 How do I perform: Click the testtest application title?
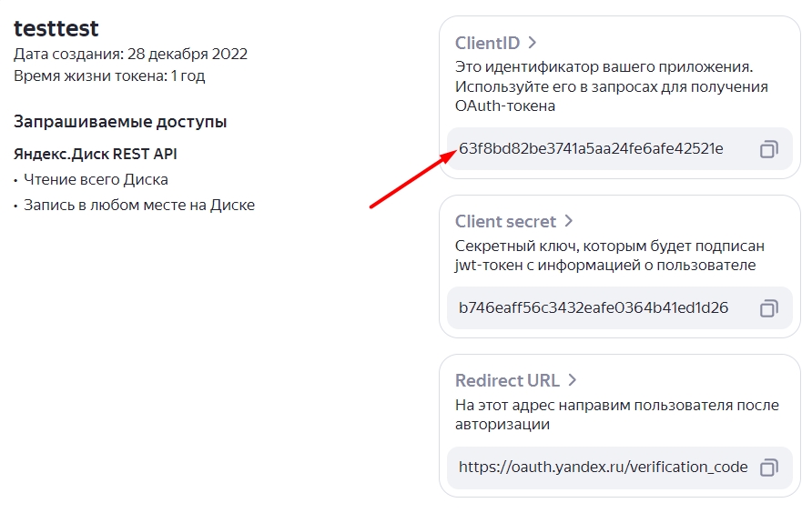pyautogui.click(x=56, y=28)
